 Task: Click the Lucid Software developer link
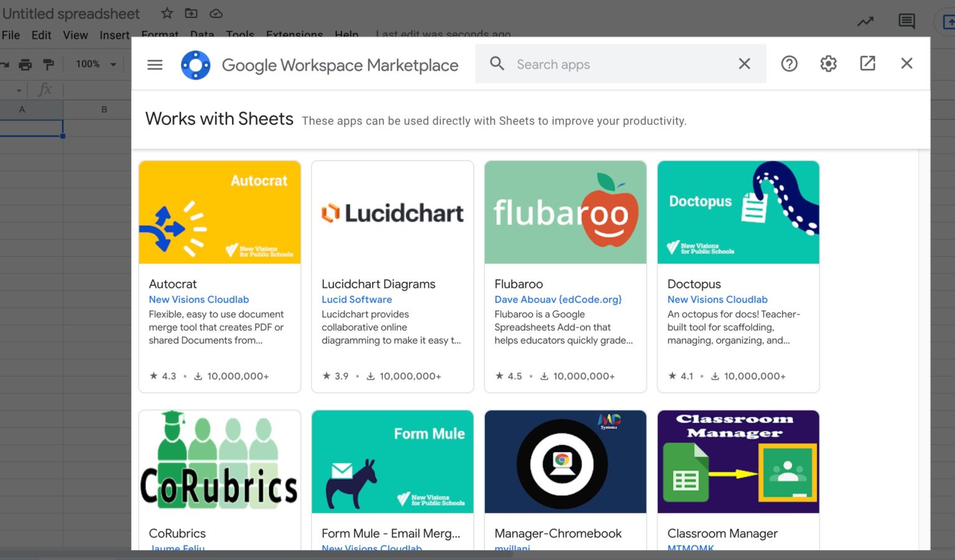click(356, 300)
